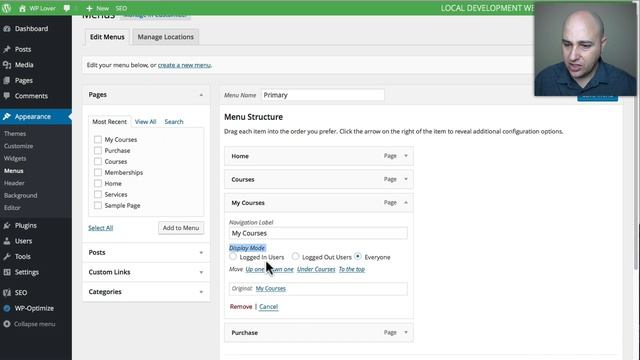
Task: Select the Search pages tab
Action: (x=174, y=122)
